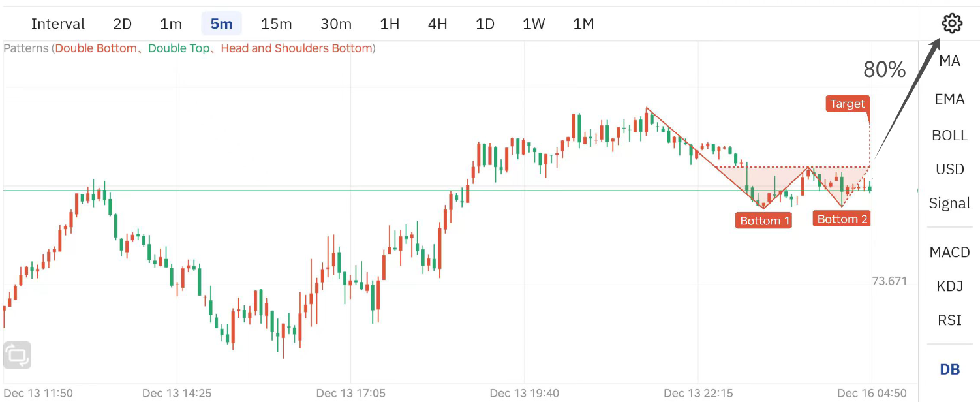Click the Bottom 1 marker
This screenshot has height=402, width=980.
click(765, 221)
